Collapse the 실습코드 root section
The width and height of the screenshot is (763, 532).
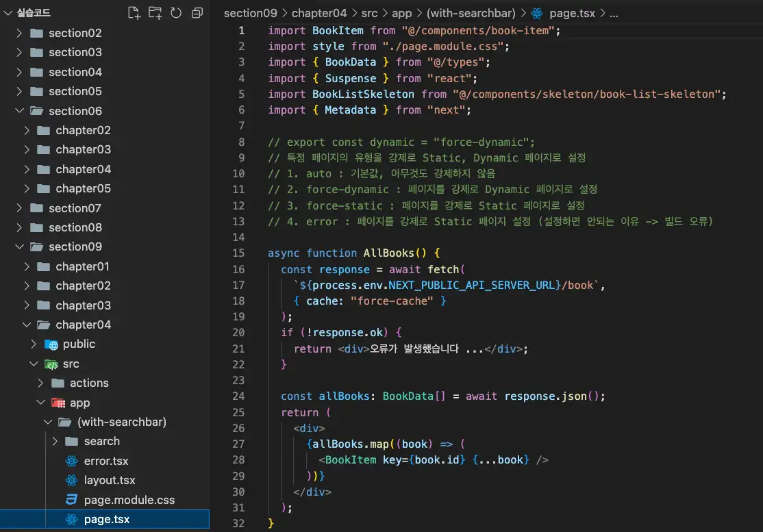pos(8,12)
